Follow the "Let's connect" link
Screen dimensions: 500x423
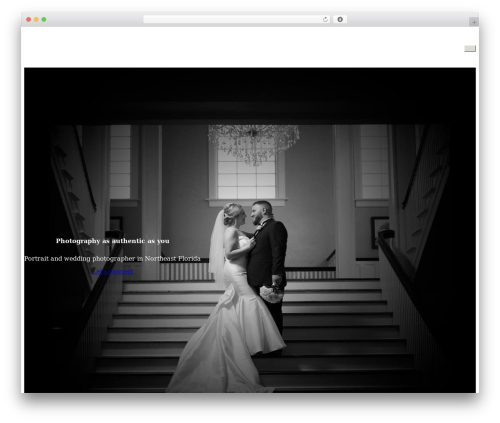(113, 271)
